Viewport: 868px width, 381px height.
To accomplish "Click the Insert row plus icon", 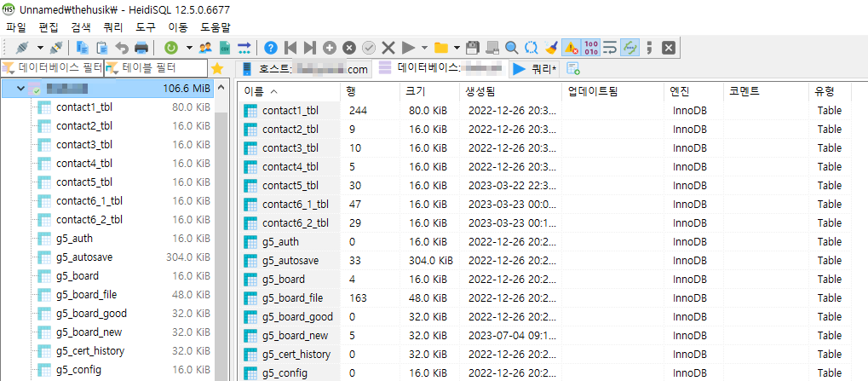I will 330,48.
